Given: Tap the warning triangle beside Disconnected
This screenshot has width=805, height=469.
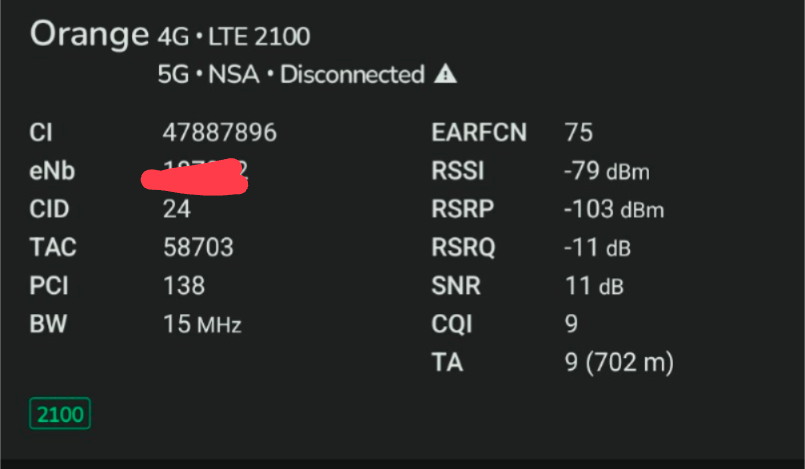Looking at the screenshot, I should 446,74.
